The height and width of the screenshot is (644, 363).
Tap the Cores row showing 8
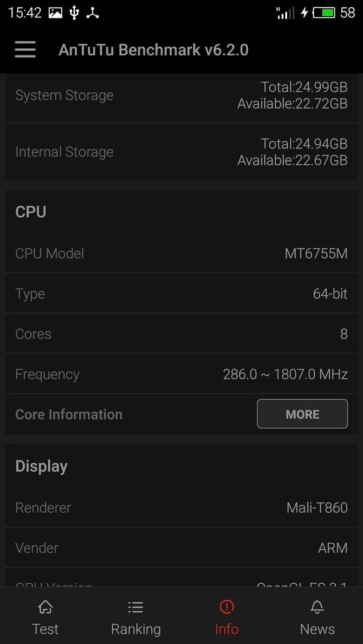pyautogui.click(x=181, y=333)
